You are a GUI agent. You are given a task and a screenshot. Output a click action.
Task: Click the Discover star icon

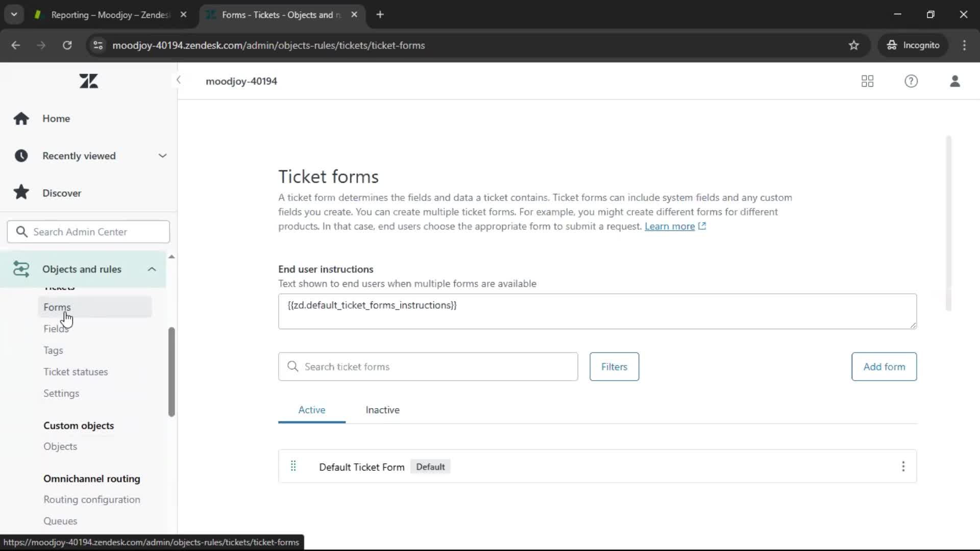click(21, 193)
